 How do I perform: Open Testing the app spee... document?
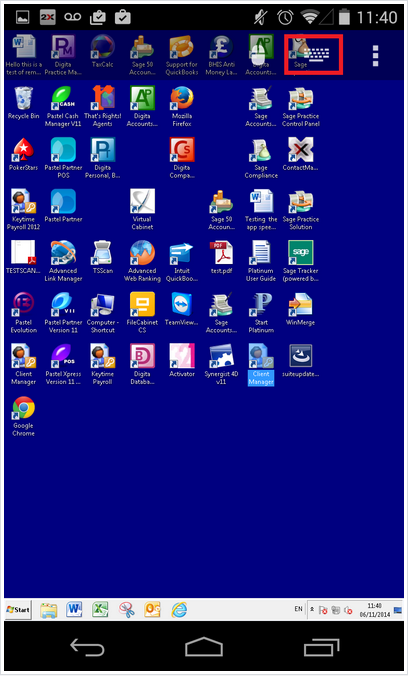(261, 210)
